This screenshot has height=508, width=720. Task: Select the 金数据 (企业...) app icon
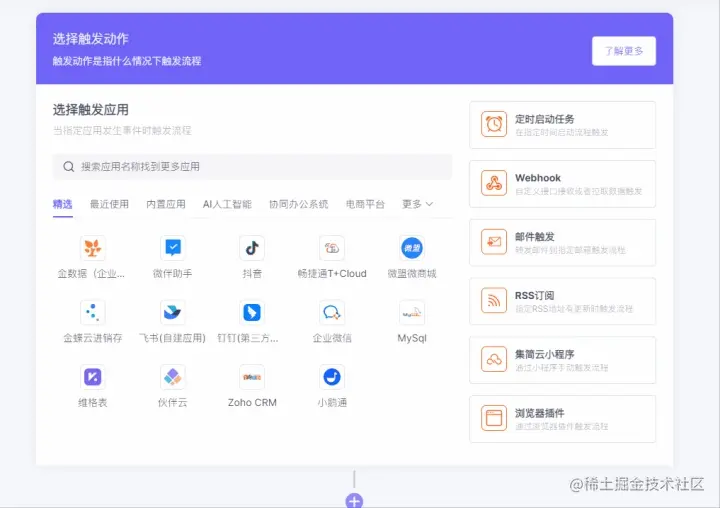pyautogui.click(x=92, y=248)
